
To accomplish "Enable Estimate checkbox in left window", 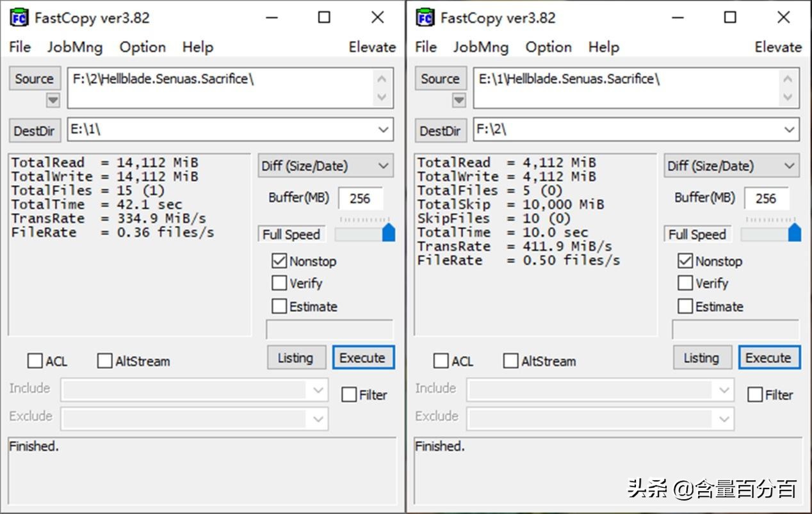I will pyautogui.click(x=279, y=306).
